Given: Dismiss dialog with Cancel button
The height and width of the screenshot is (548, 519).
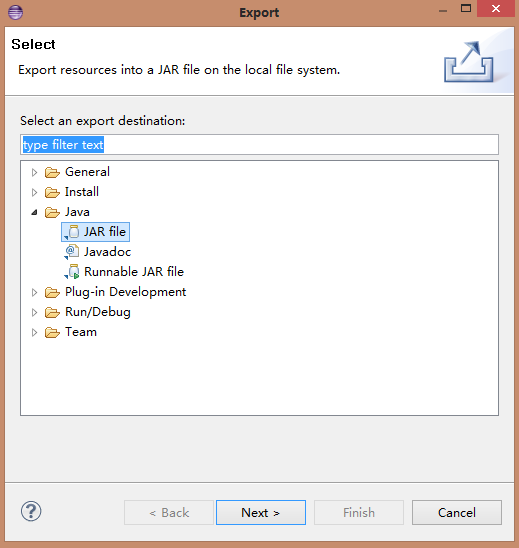Looking at the screenshot, I should (x=457, y=512).
